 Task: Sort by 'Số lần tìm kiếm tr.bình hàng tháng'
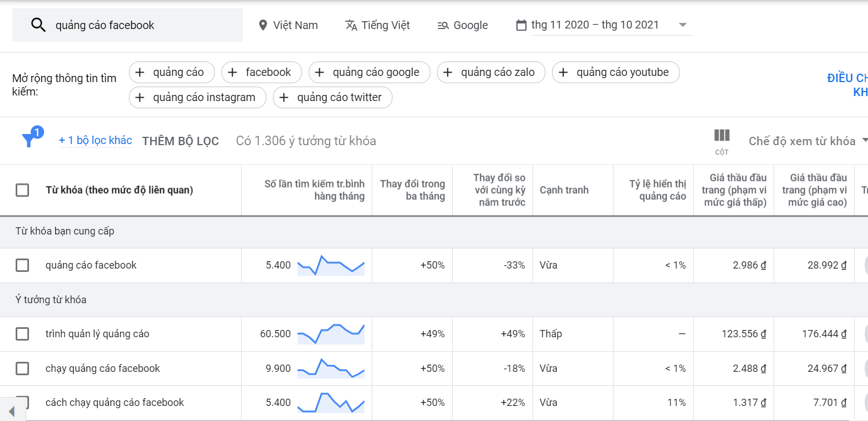coord(314,190)
